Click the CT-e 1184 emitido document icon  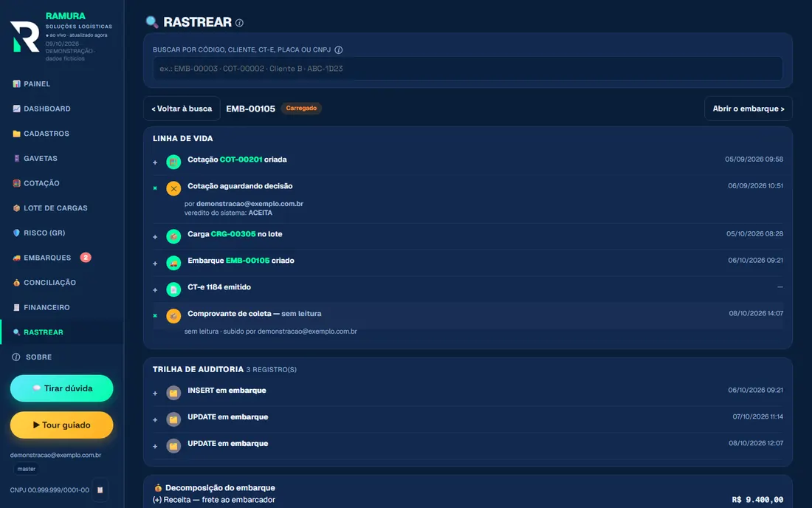pos(173,289)
